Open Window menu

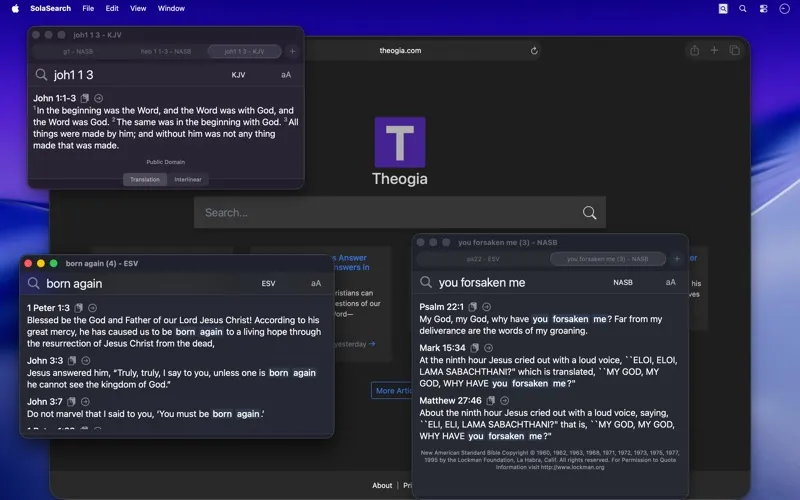click(171, 8)
